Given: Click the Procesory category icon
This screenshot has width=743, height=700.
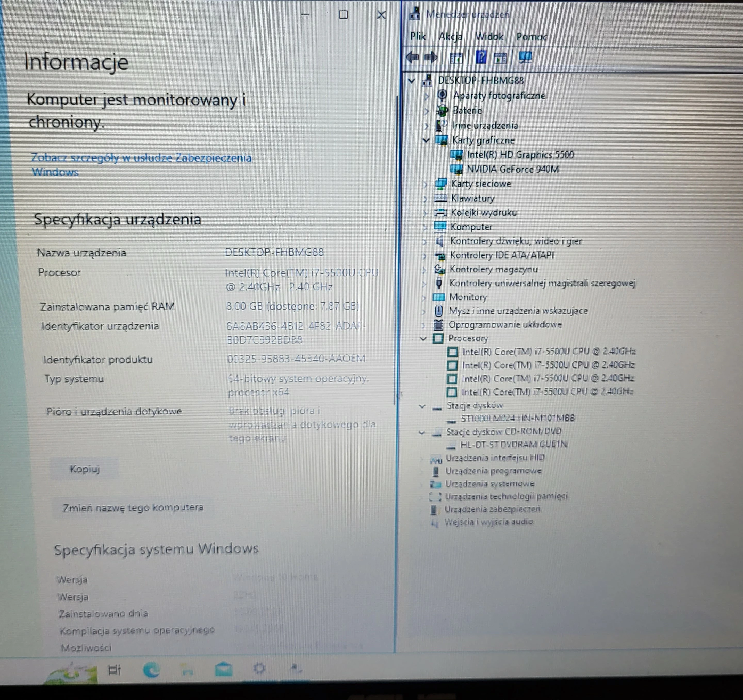Looking at the screenshot, I should point(438,338).
